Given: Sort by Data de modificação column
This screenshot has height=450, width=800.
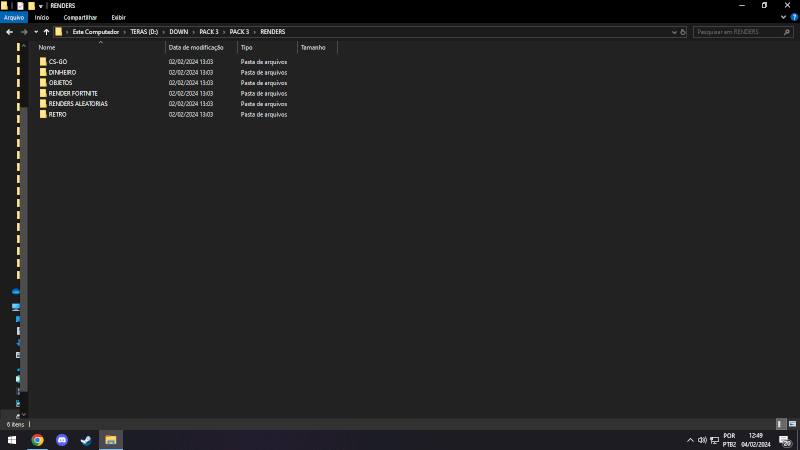Looking at the screenshot, I should coord(196,47).
